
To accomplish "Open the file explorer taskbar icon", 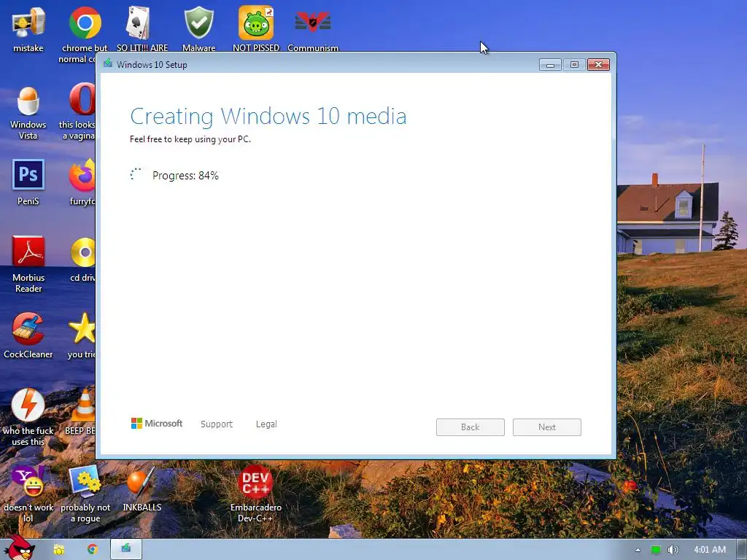I will [x=58, y=550].
